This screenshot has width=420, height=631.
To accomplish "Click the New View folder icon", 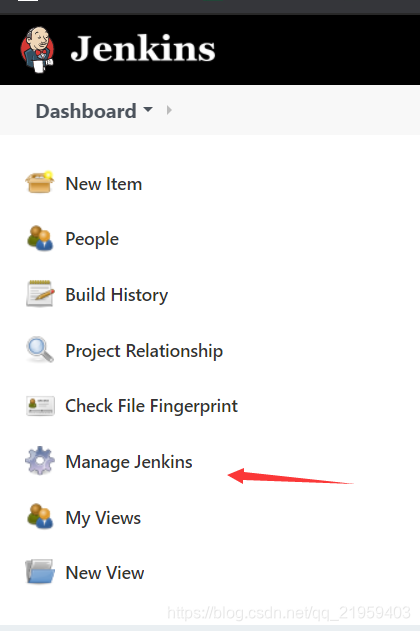I will [40, 571].
